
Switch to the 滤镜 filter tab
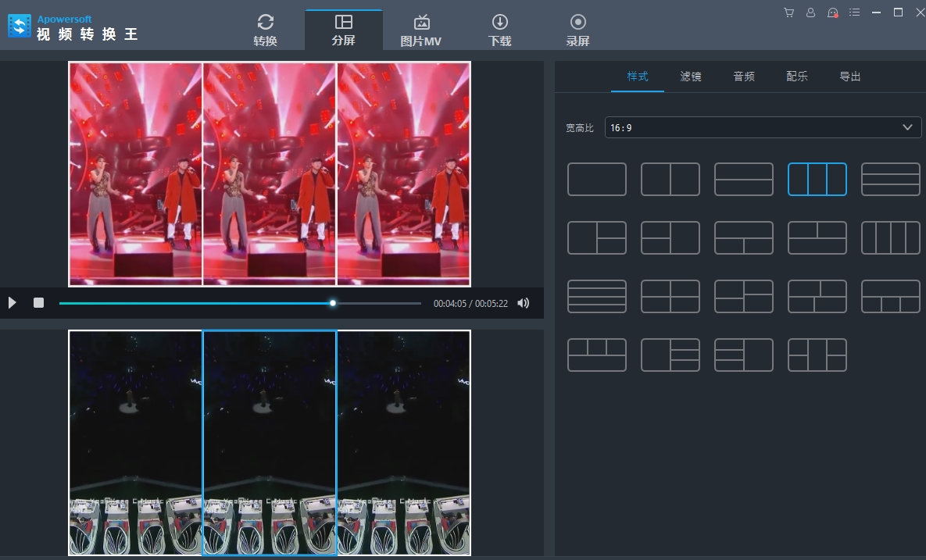(691, 77)
